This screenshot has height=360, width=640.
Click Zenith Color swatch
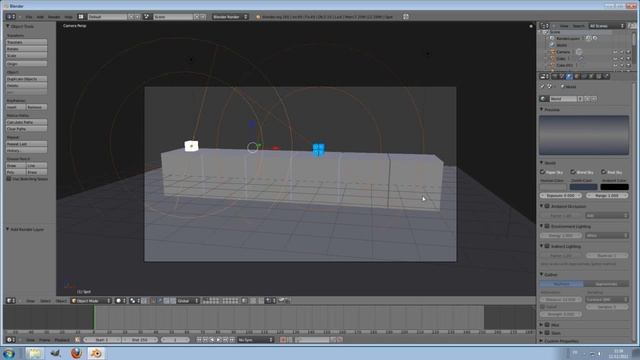click(583, 187)
